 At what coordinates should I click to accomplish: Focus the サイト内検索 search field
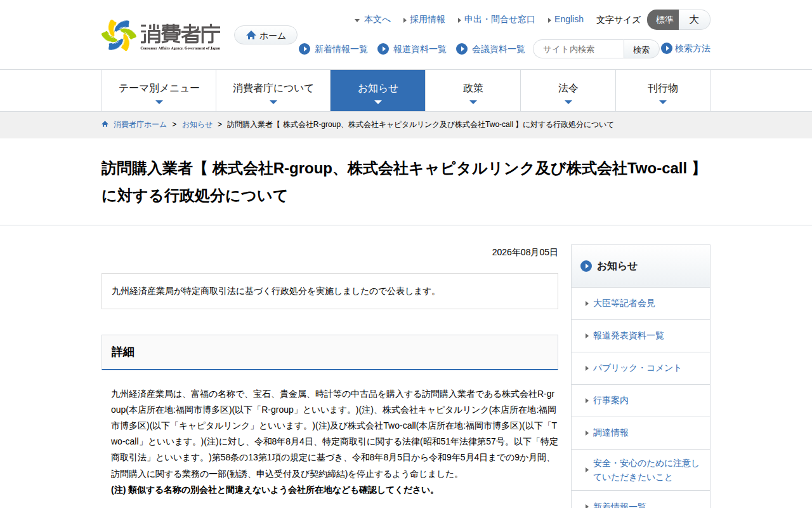[x=579, y=49]
